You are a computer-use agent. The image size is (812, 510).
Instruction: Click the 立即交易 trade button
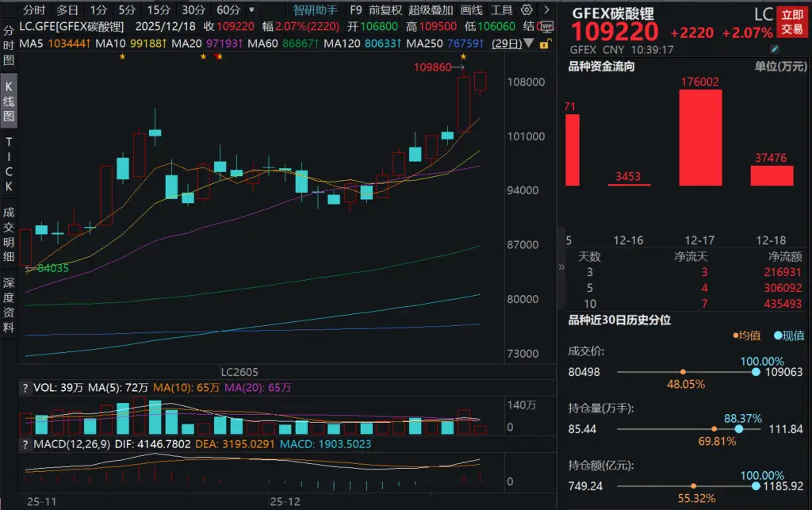[794, 24]
